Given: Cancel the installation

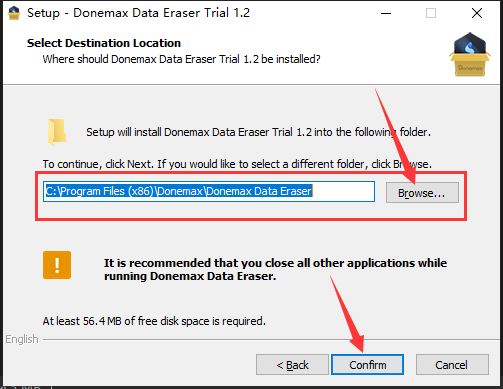Looking at the screenshot, I should pyautogui.click(x=452, y=365).
